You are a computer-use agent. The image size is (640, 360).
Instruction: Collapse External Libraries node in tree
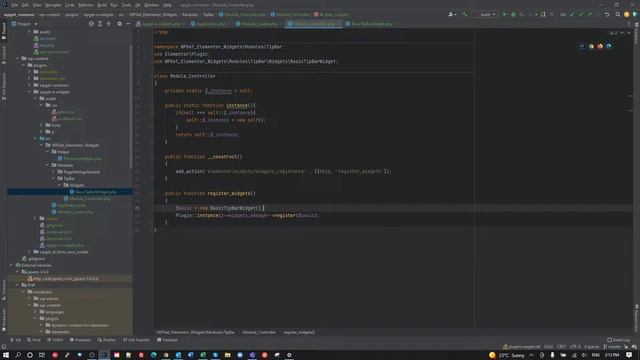[12, 265]
